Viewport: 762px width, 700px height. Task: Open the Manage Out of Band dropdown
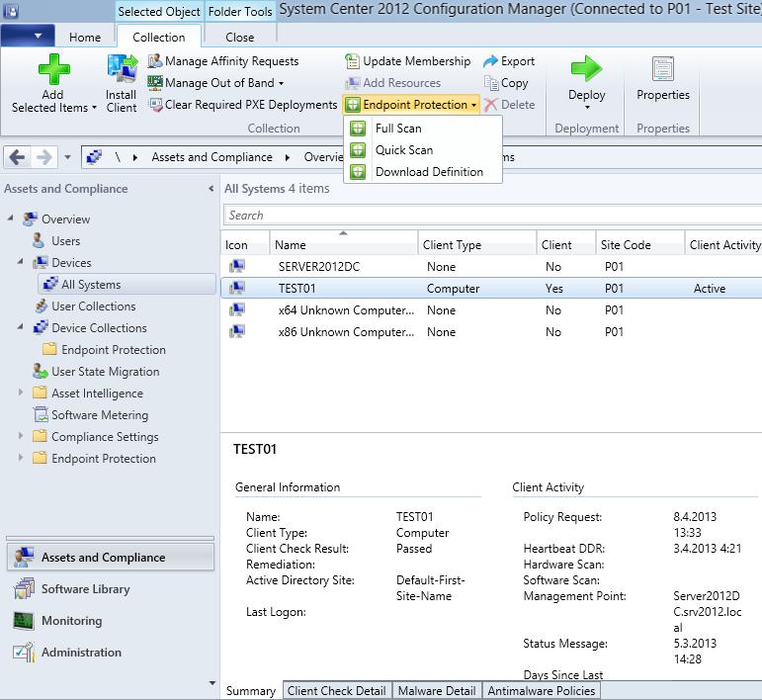(215, 83)
